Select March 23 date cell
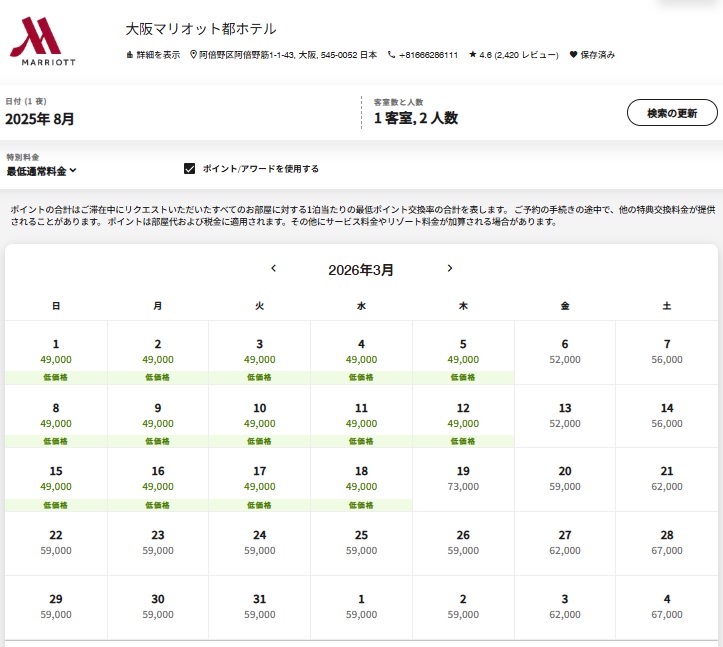The image size is (723, 647). point(158,543)
